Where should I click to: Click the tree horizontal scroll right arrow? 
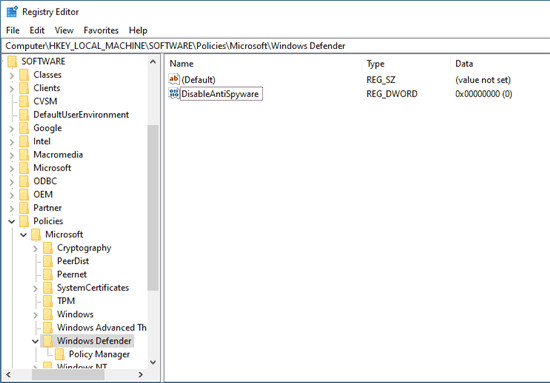point(141,375)
